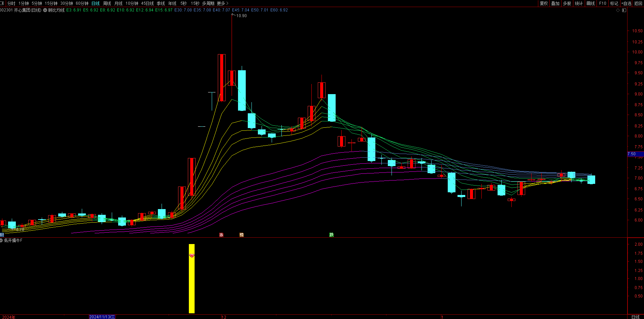Click the 返回 back button
This screenshot has height=319, width=644.
click(638, 3)
